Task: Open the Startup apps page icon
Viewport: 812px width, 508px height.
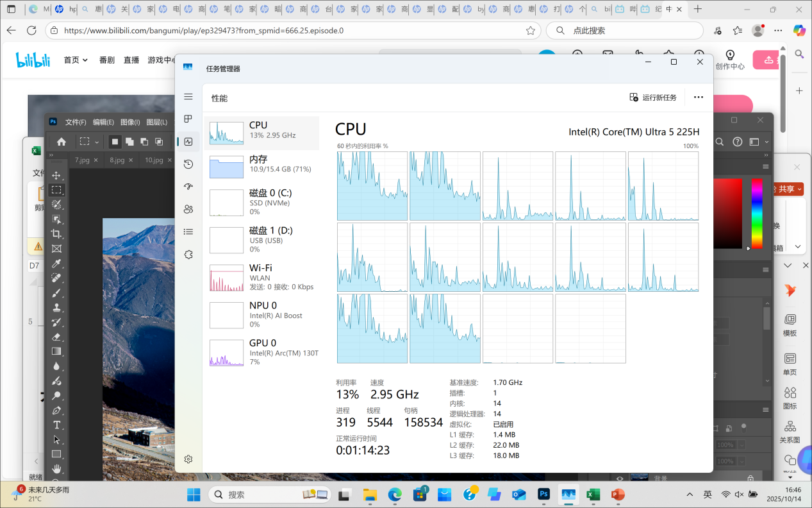Action: [188, 187]
